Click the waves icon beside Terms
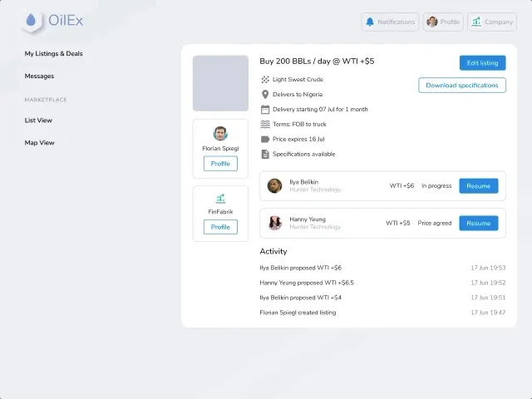The height and width of the screenshot is (399, 532). pos(265,124)
